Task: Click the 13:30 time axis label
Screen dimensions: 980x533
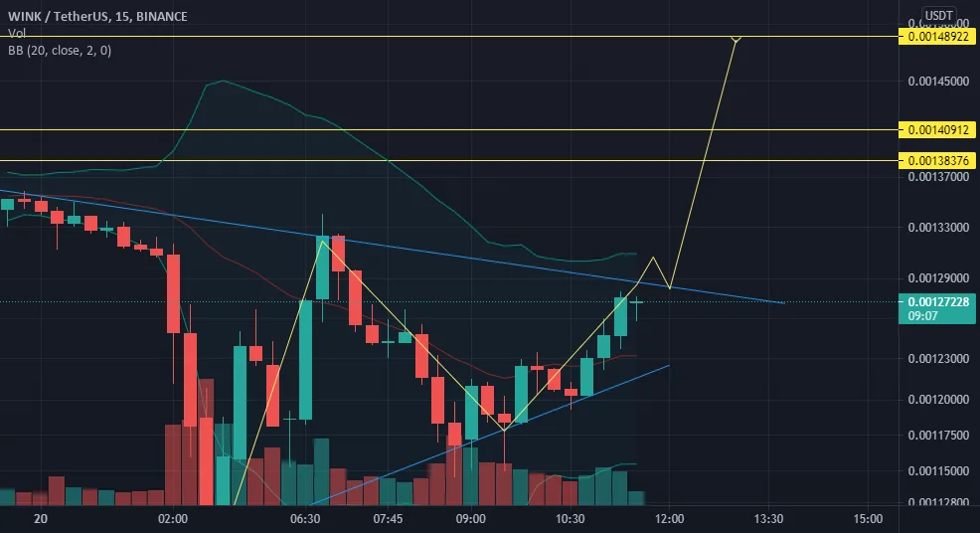Action: (x=768, y=519)
